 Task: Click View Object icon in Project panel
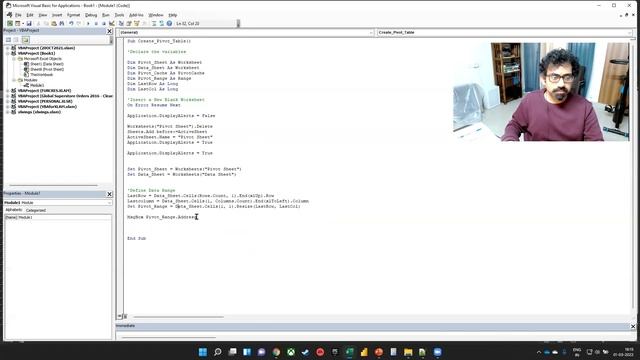pos(17,40)
